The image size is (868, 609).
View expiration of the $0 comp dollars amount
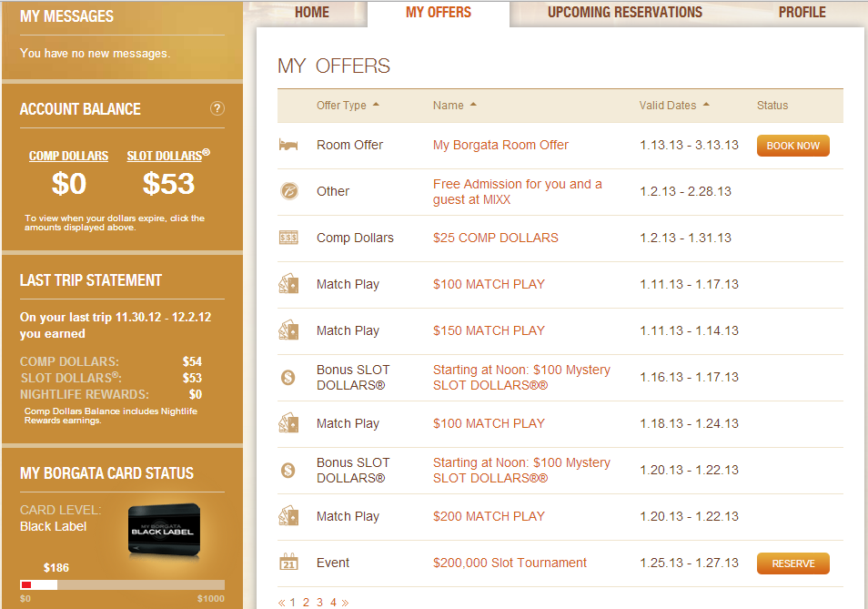coord(68,184)
